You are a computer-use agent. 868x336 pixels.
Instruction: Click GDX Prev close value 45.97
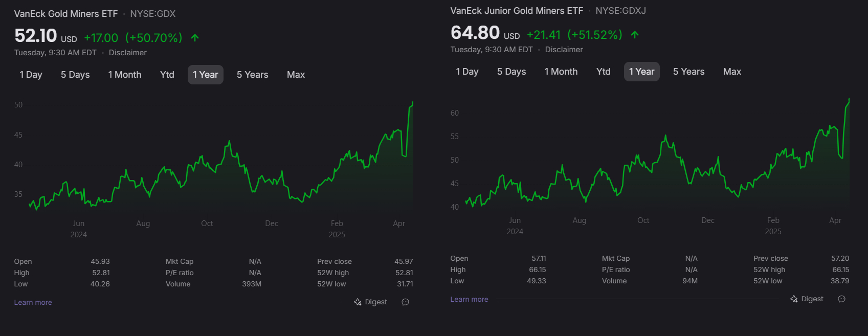[404, 261]
